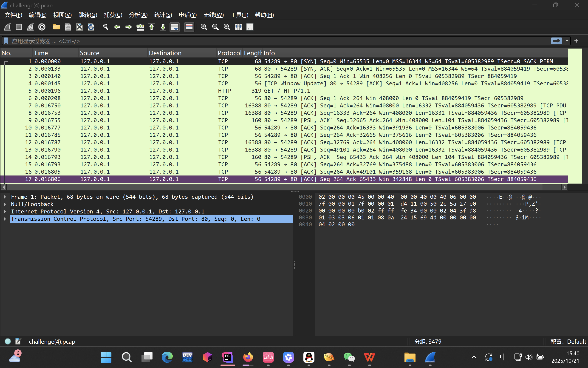Go back to the previous packet

[117, 27]
